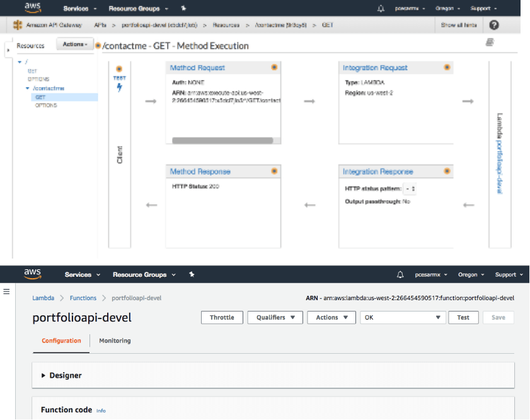Click the Save button
This screenshot has height=420, width=530.
click(498, 318)
